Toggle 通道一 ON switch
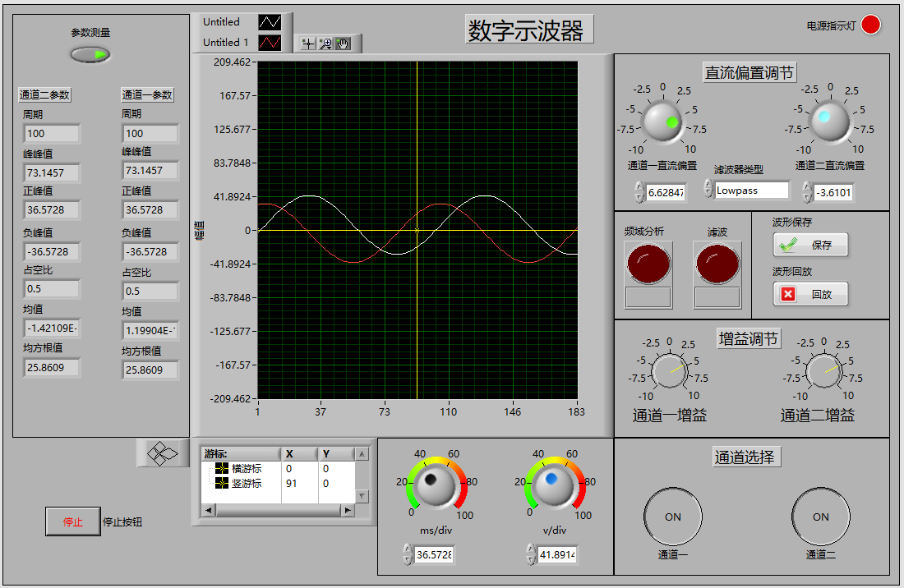 [673, 517]
